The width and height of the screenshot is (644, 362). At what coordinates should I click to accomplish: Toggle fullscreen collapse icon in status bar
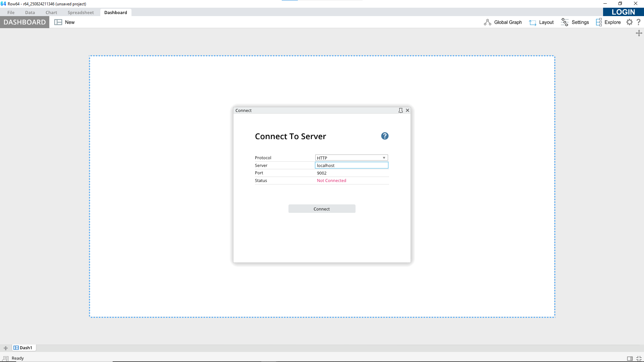(639, 358)
